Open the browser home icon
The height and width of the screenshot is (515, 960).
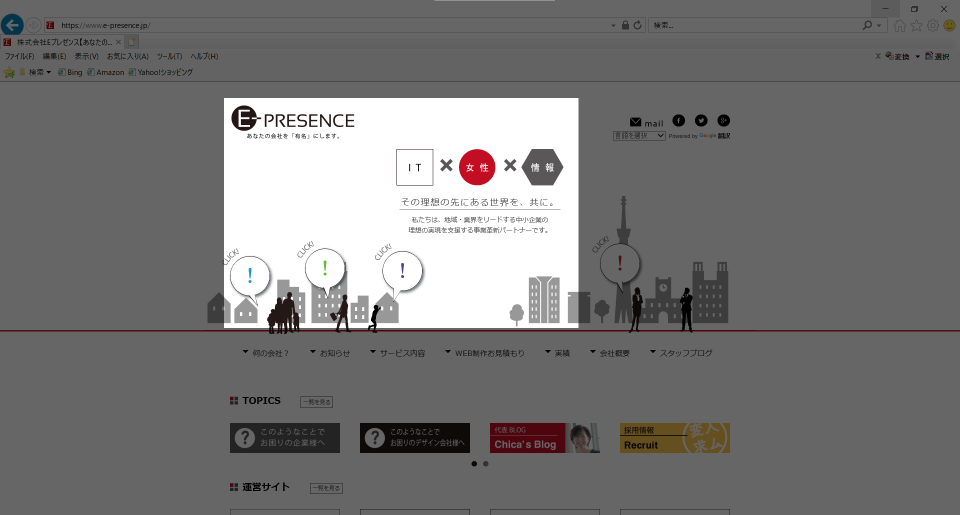point(899,25)
